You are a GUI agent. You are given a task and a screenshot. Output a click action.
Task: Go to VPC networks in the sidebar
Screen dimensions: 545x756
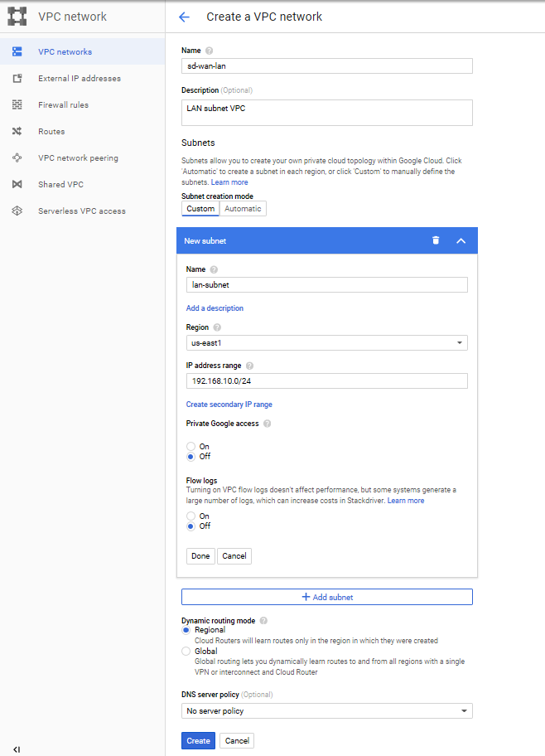pos(82,51)
